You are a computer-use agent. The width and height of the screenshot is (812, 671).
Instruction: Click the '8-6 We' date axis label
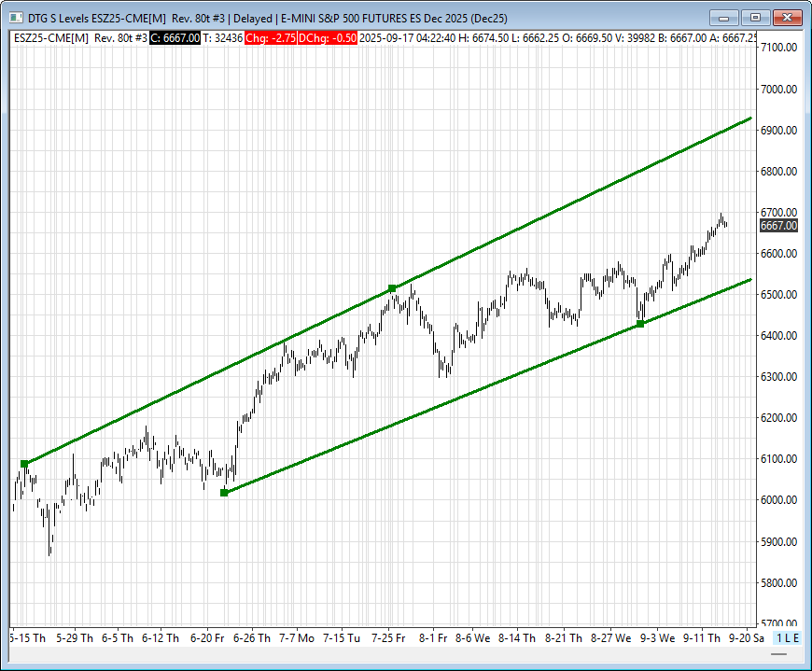point(473,637)
